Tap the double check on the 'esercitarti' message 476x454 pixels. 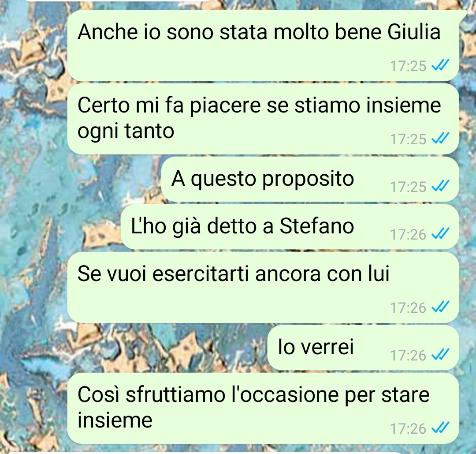pyautogui.click(x=440, y=307)
